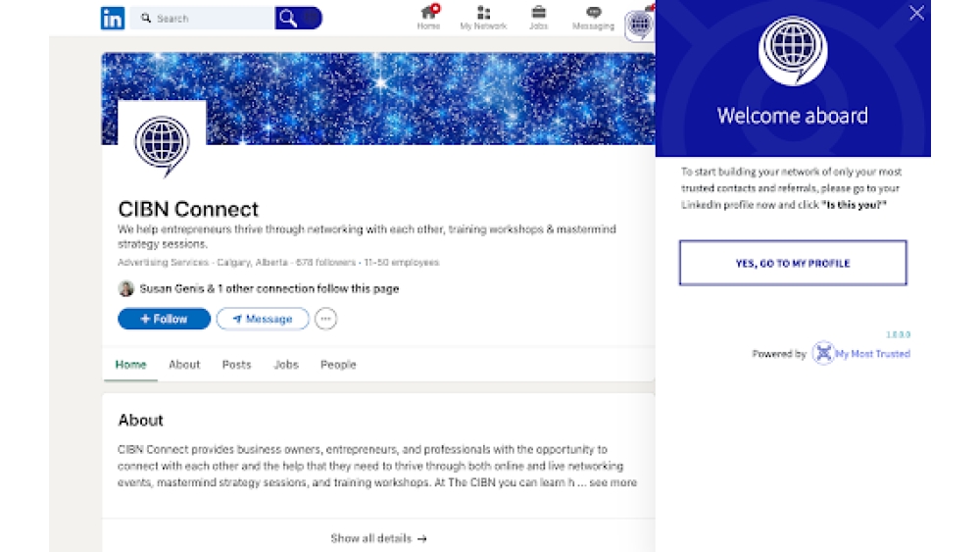Open the three-dot more options menu

coord(325,319)
